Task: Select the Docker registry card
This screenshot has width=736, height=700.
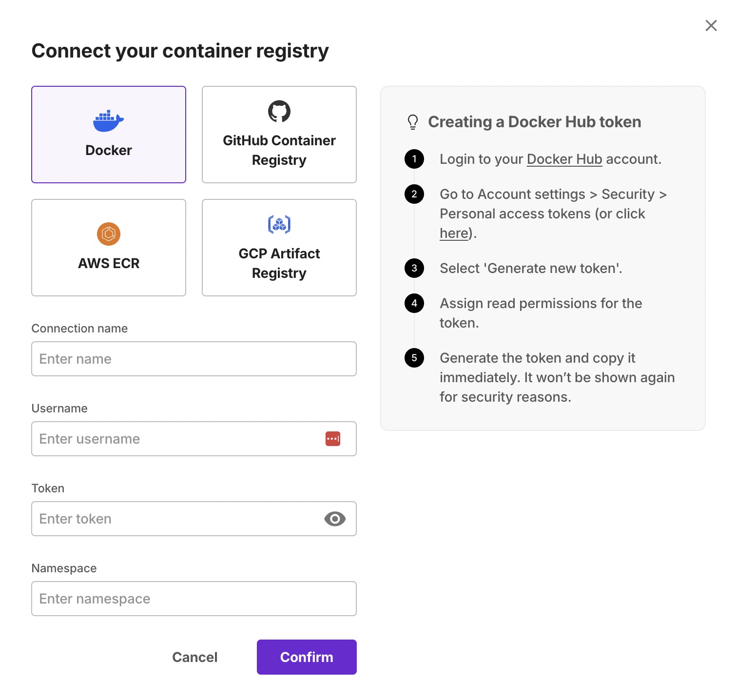Action: pyautogui.click(x=109, y=135)
